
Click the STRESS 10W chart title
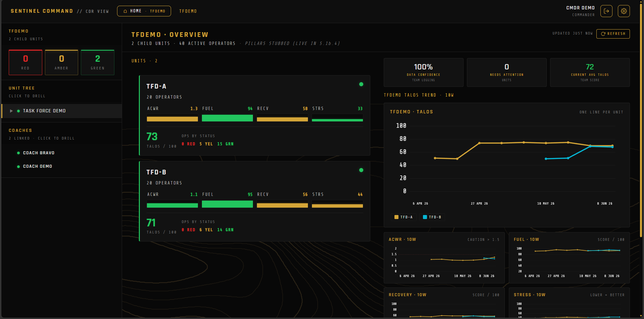(530, 295)
